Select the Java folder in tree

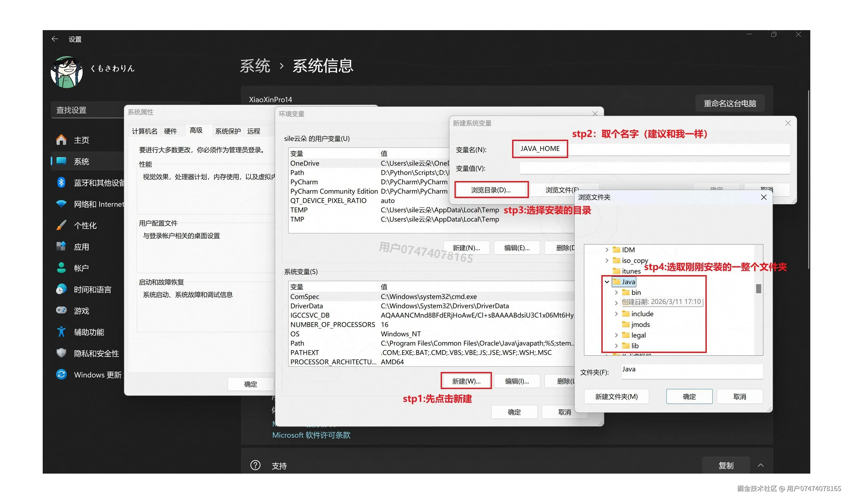point(624,282)
